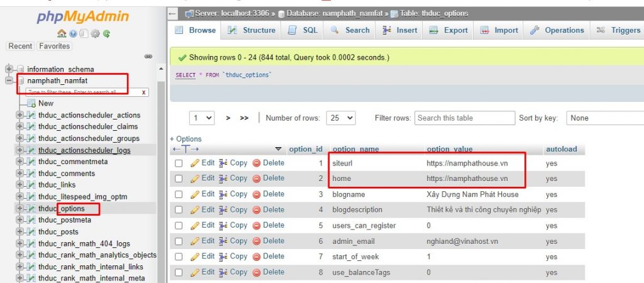Select checkbox for home row
Screen dimensions: 644x283
tap(179, 179)
